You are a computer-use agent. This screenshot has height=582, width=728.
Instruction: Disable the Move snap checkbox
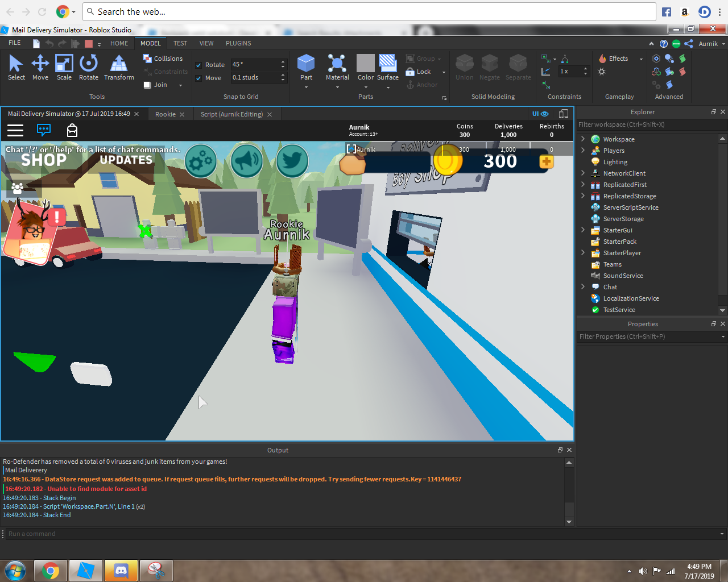tap(198, 77)
